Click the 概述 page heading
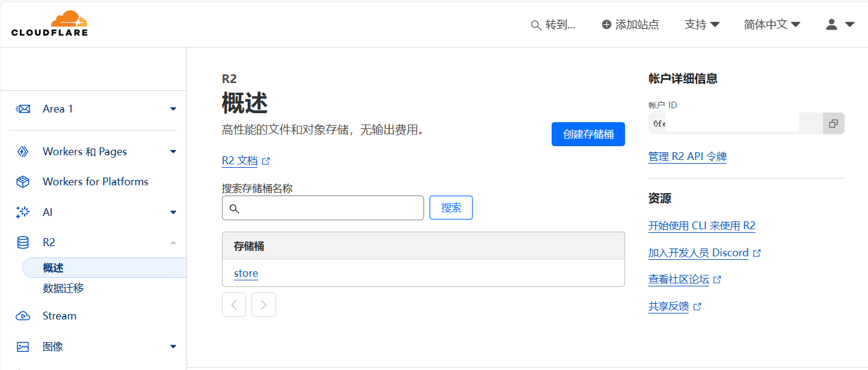868x370 pixels. click(245, 103)
